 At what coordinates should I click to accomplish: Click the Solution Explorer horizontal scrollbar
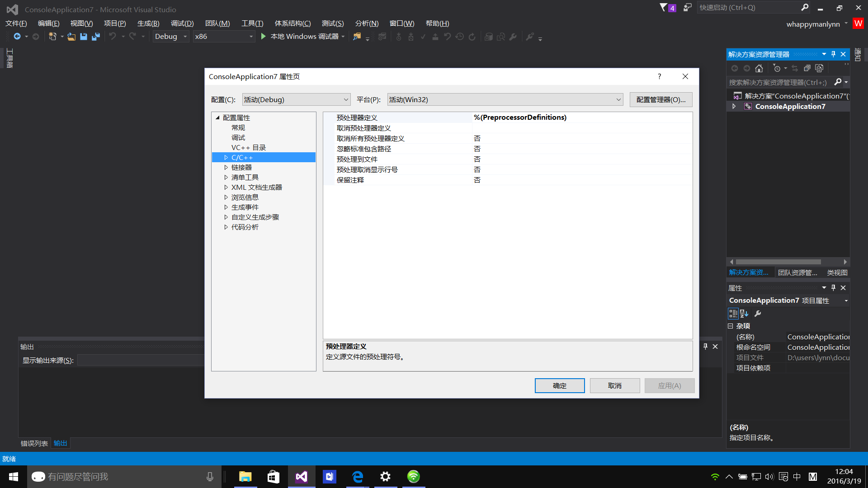[778, 262]
